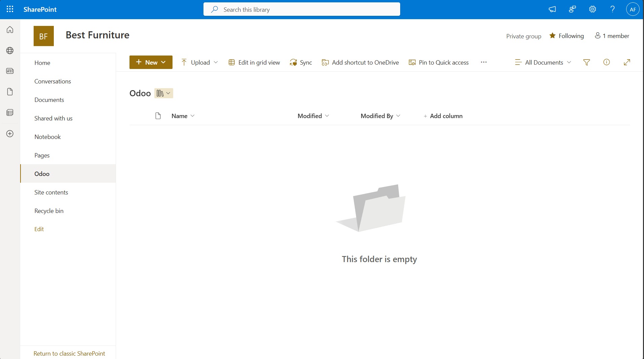
Task: Click the search magnifier icon
Action: pos(215,9)
